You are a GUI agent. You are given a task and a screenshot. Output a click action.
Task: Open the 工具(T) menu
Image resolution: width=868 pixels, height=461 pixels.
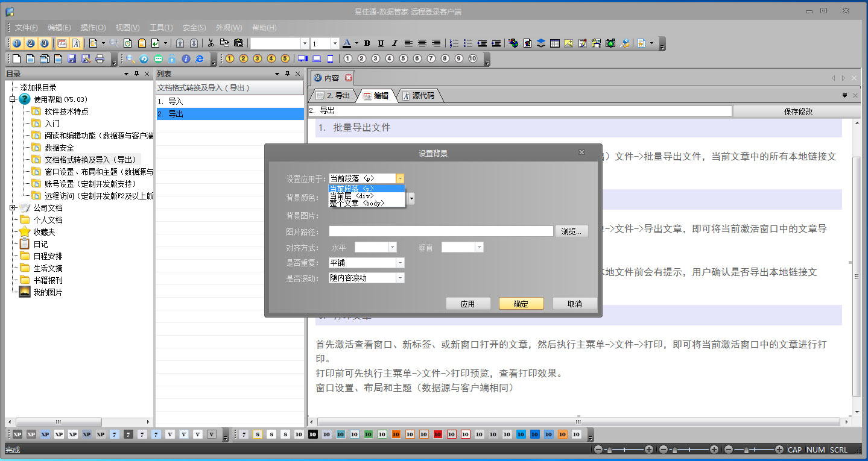161,28
